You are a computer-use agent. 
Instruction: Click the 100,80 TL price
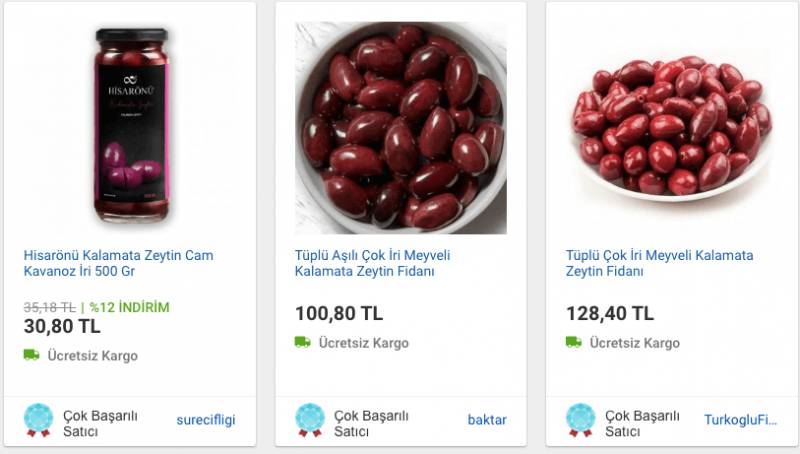pos(338,314)
